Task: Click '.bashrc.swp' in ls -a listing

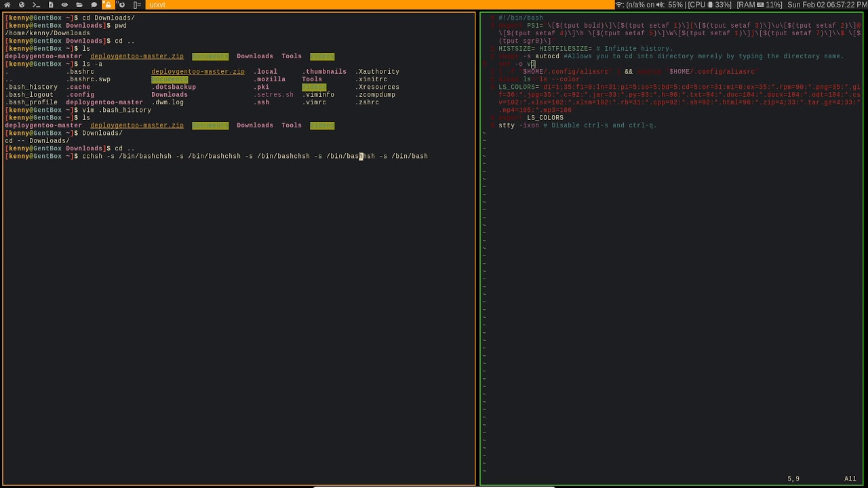Action: [88, 79]
